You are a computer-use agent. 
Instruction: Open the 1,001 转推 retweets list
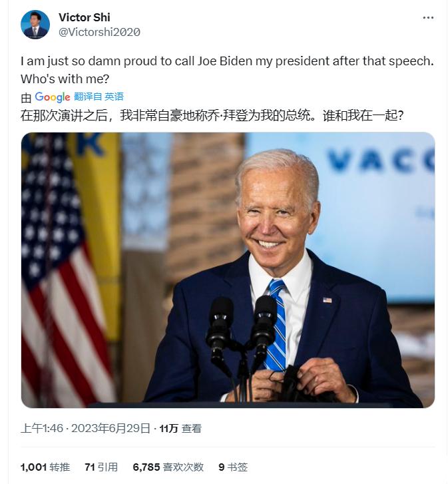45,467
